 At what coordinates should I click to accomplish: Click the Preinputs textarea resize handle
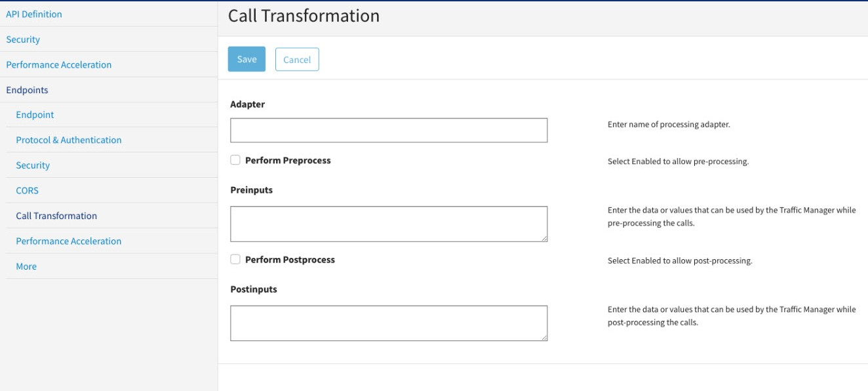click(x=543, y=238)
